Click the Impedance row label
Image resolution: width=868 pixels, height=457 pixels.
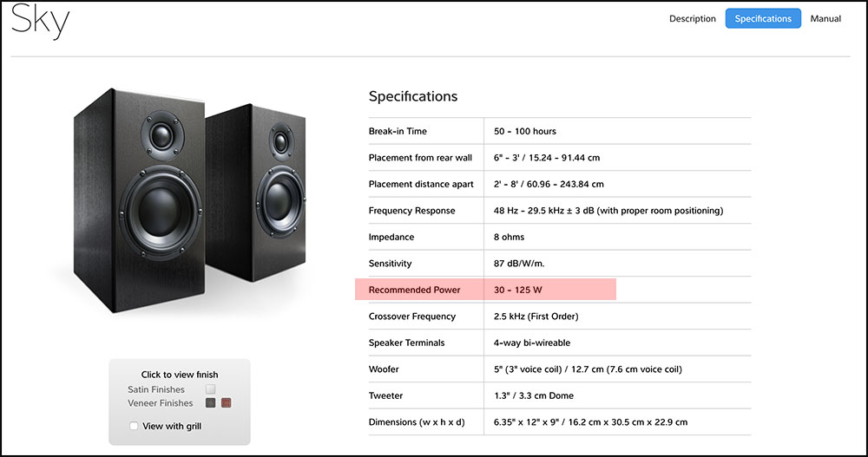[x=391, y=237]
